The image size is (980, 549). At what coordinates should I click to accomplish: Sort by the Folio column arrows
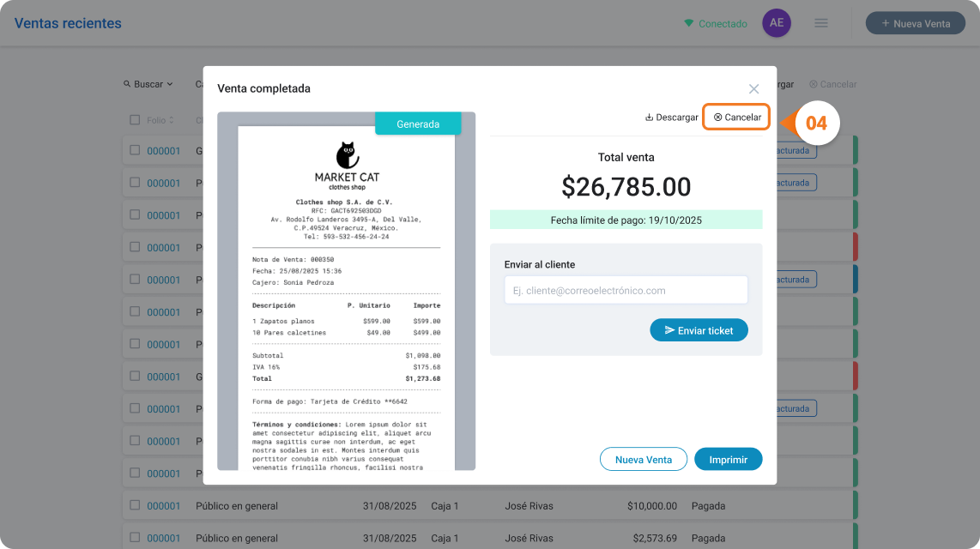[172, 120]
